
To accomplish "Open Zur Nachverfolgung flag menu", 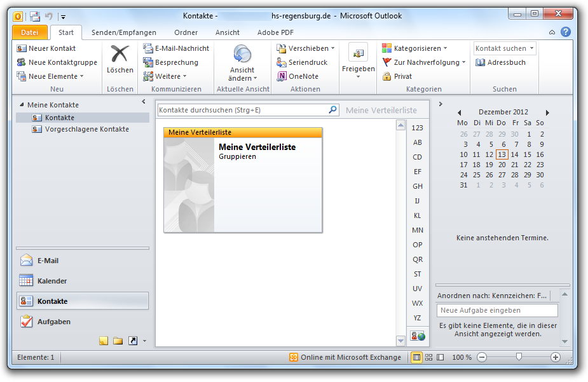I will tap(424, 62).
